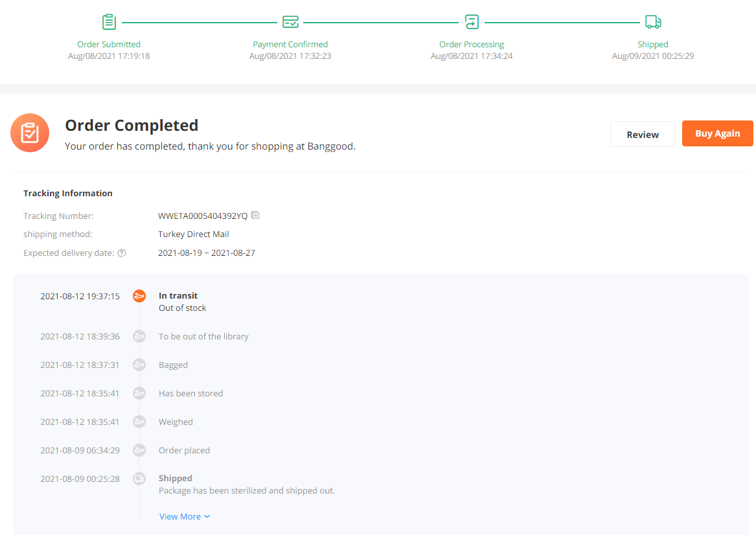Click the Buy Again button
The height and width of the screenshot is (535, 756).
point(717,133)
